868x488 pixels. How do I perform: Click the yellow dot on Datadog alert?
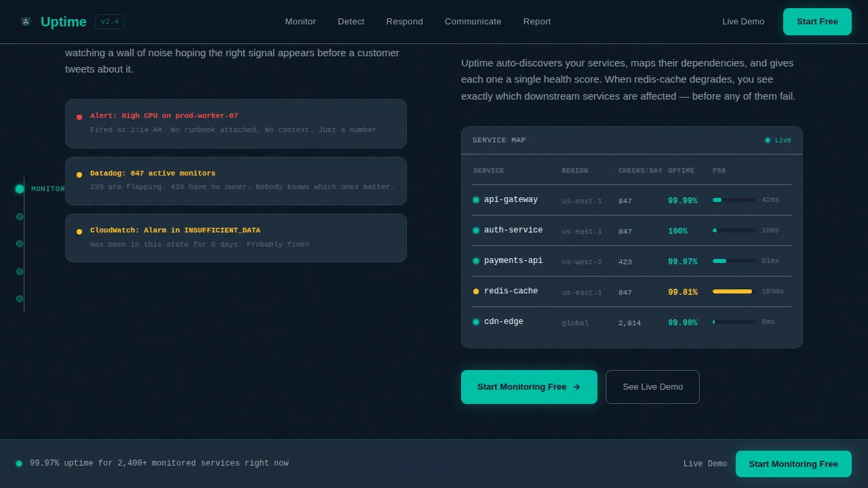(x=79, y=175)
